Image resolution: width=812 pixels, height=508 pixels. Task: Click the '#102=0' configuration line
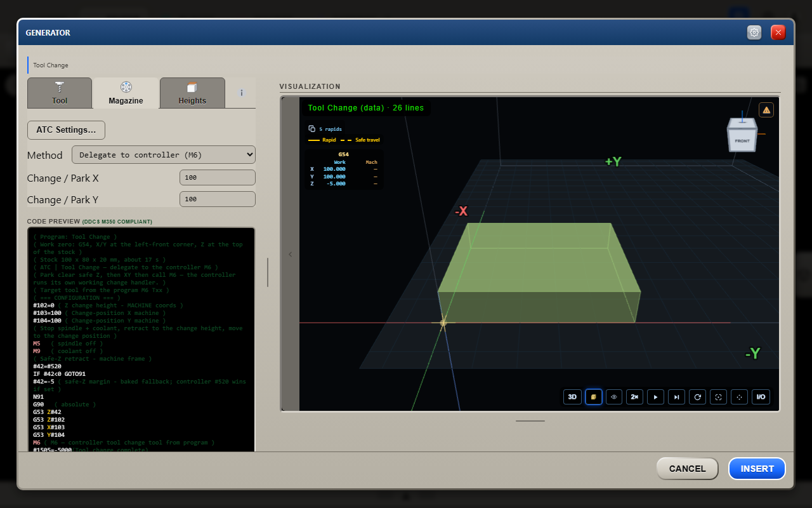click(108, 305)
